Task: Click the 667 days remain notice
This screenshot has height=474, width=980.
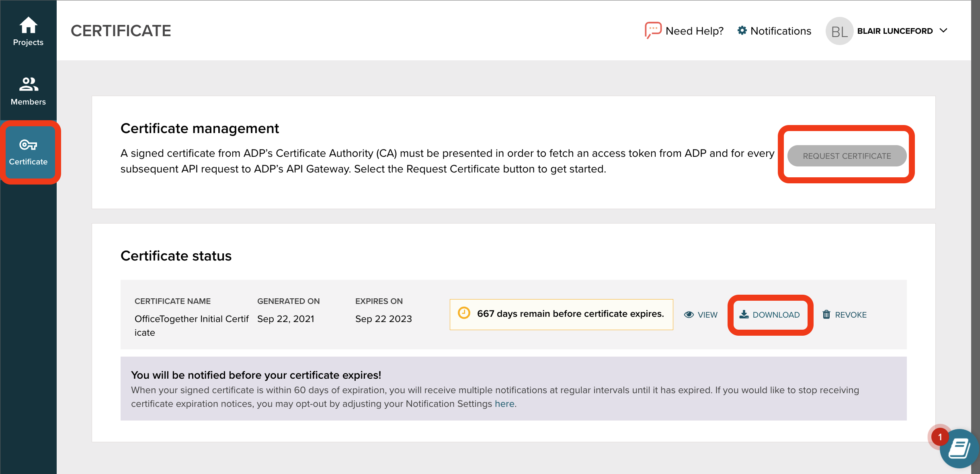Action: [x=561, y=314]
